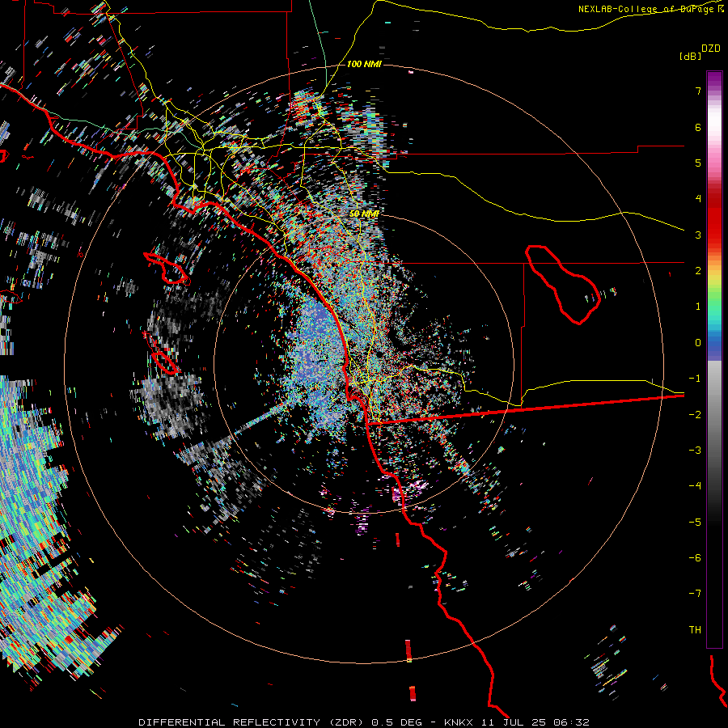Click the [dB] unit label

click(x=690, y=56)
